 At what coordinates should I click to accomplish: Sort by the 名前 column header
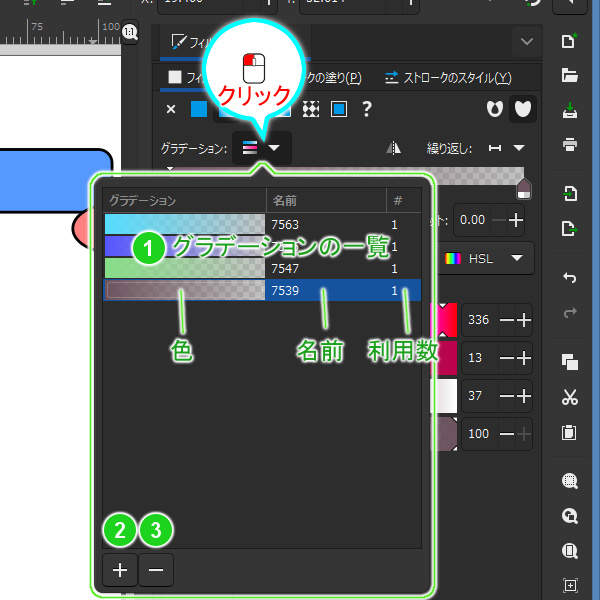pyautogui.click(x=326, y=201)
